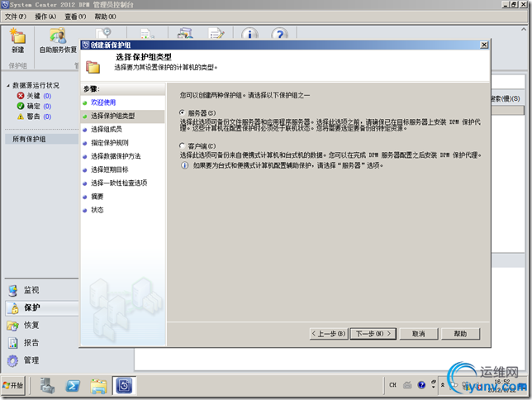Image resolution: width=532 pixels, height=400 pixels.
Task: Close the 创建新保护组 dialog
Action: 484,45
